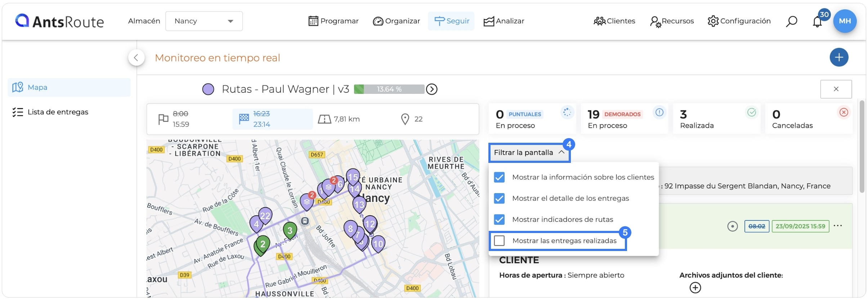Click map stop marker 15
Image resolution: width=868 pixels, height=301 pixels.
[353, 177]
